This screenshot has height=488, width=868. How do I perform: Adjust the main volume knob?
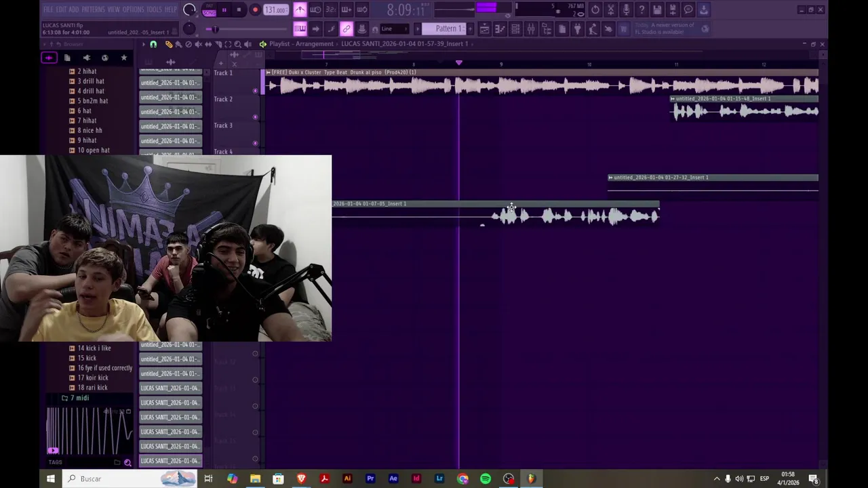pos(190,9)
